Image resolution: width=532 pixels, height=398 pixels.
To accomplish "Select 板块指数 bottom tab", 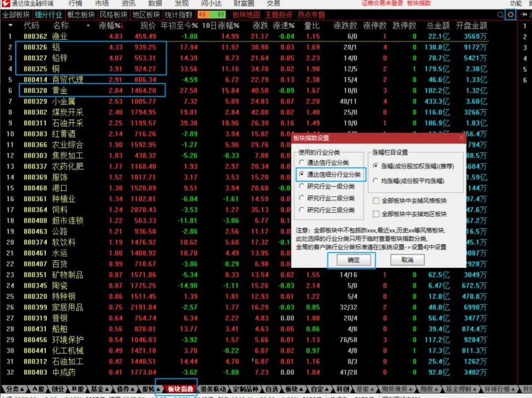I will point(180,389).
